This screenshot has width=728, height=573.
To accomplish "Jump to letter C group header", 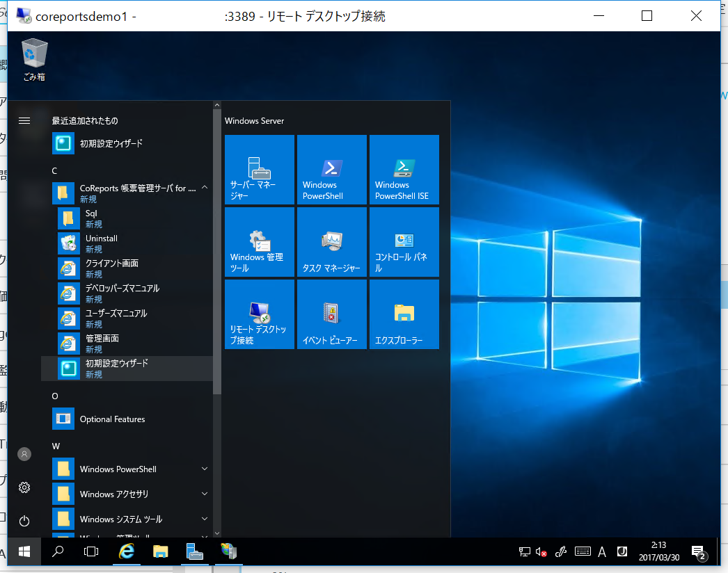I will click(54, 171).
